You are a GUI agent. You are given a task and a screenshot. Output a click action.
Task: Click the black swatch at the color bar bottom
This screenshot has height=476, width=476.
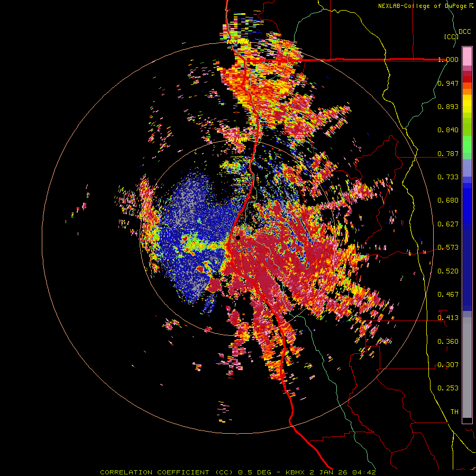(467, 420)
